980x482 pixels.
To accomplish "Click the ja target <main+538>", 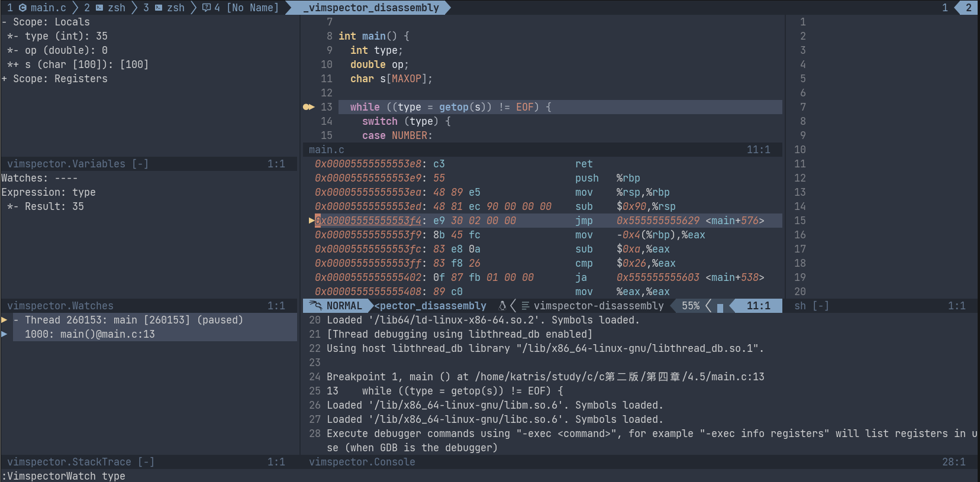I will pos(734,277).
